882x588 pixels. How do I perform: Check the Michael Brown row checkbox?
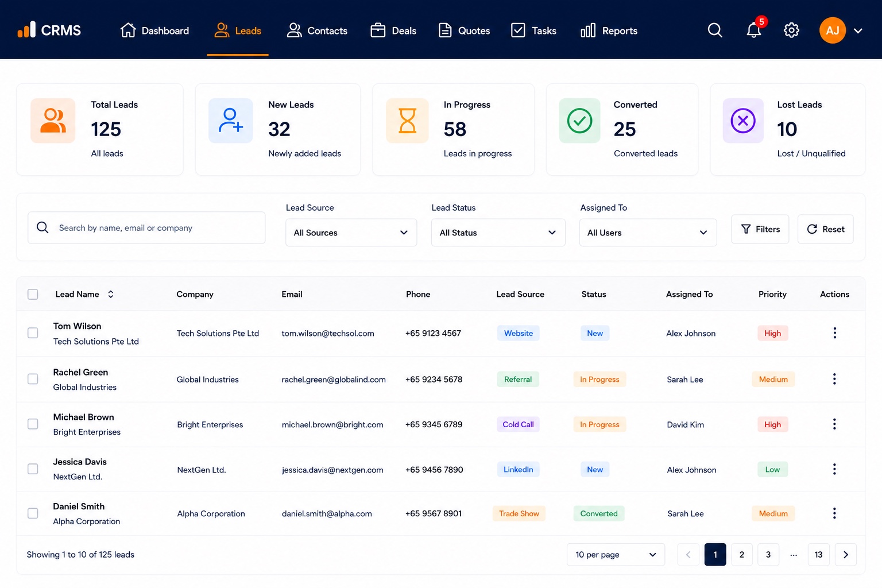[33, 424]
